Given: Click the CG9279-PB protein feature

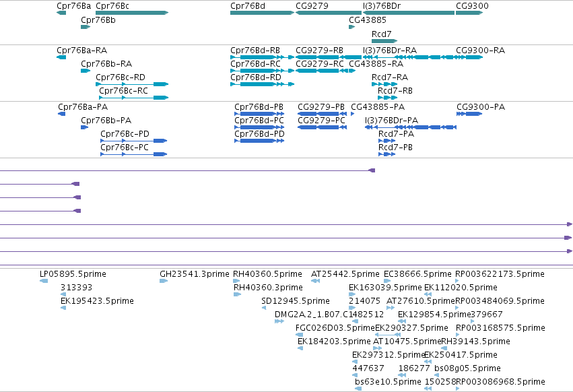Looking at the screenshot, I should [323, 114].
